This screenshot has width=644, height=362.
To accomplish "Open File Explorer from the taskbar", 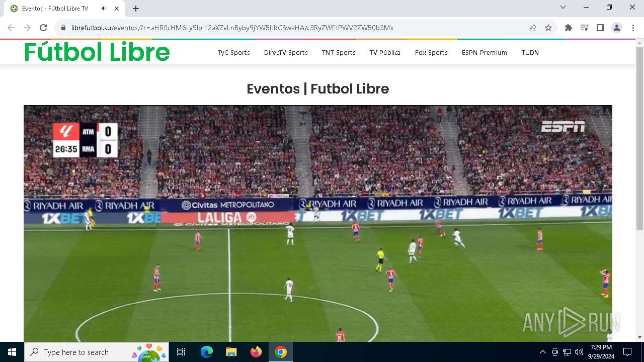I will [231, 352].
